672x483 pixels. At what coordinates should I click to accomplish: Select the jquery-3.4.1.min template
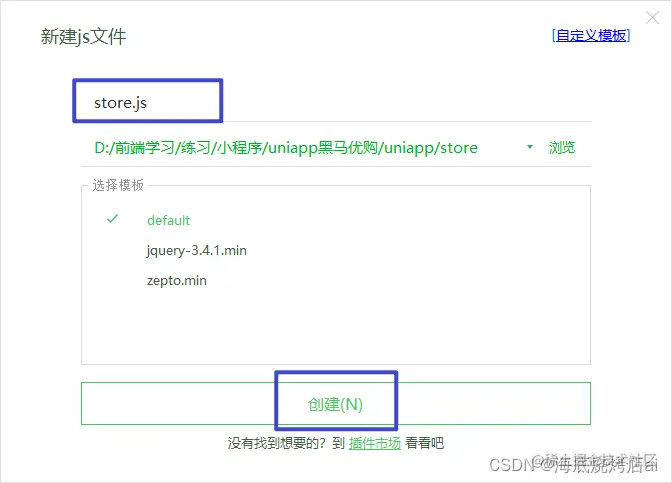coord(197,250)
